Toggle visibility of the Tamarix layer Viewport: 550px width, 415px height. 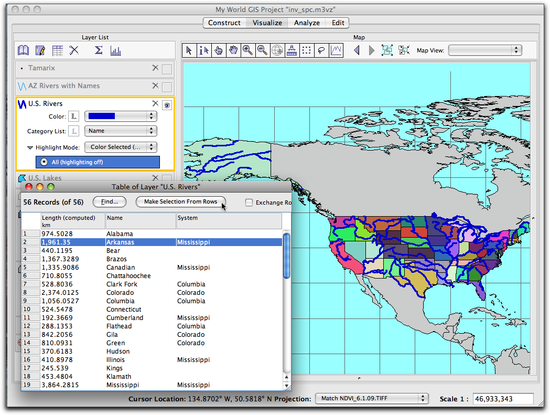pos(167,69)
